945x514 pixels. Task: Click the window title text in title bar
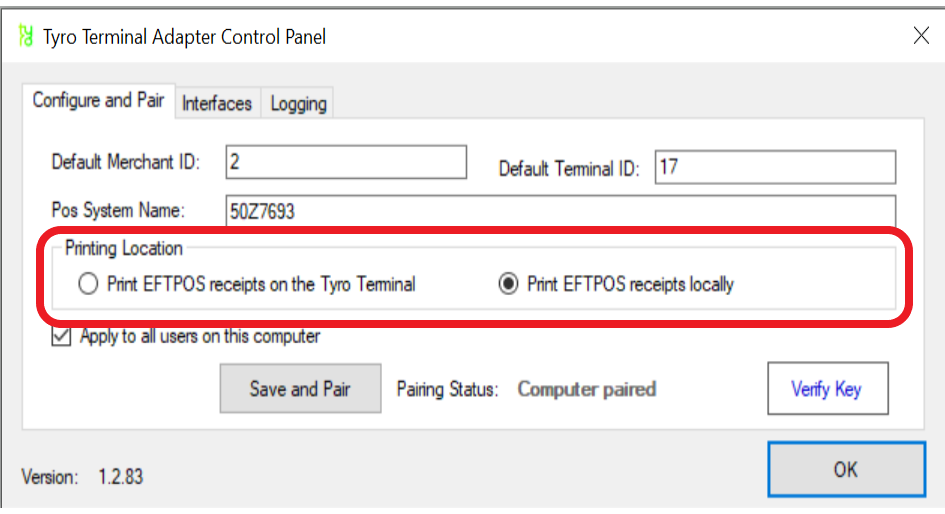coord(184,37)
